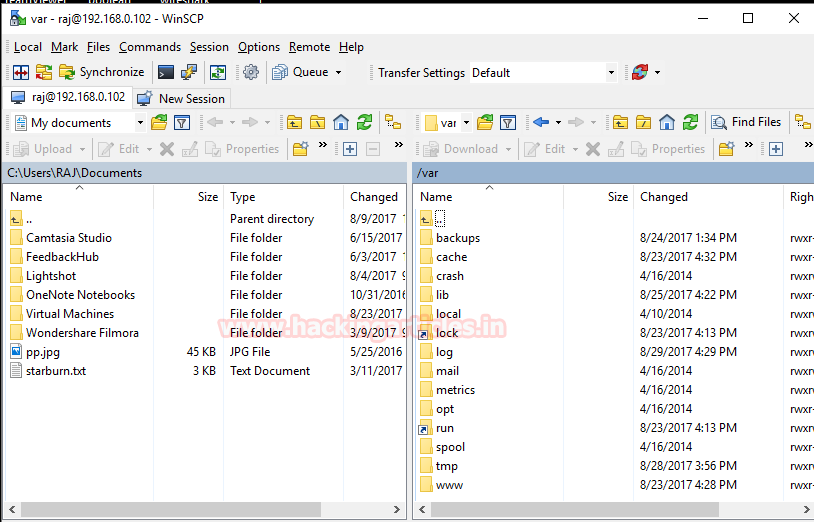Viewport: 814px width, 522px height.
Task: Click the Upload button
Action: coord(43,149)
